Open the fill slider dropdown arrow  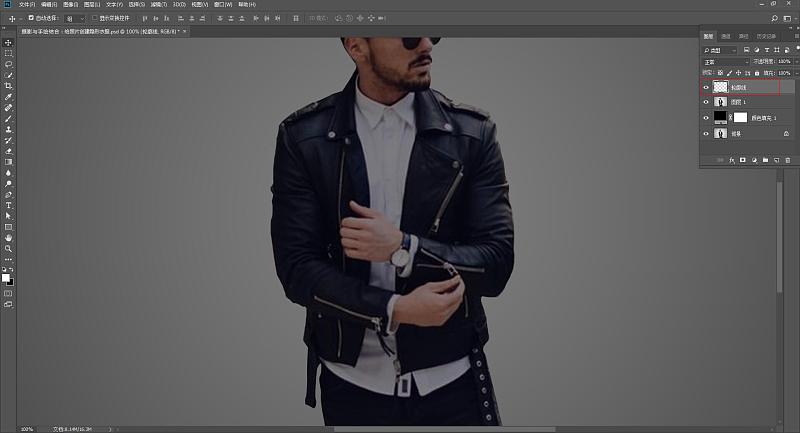pos(796,73)
